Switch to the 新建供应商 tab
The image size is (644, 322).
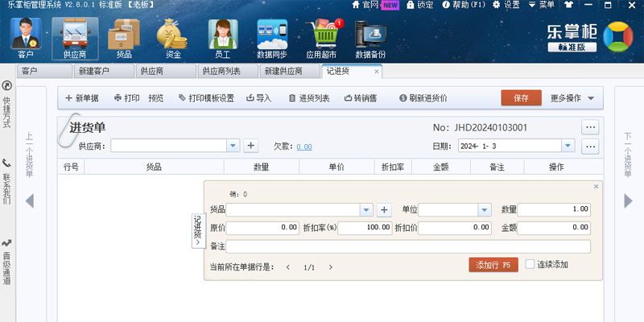point(290,71)
